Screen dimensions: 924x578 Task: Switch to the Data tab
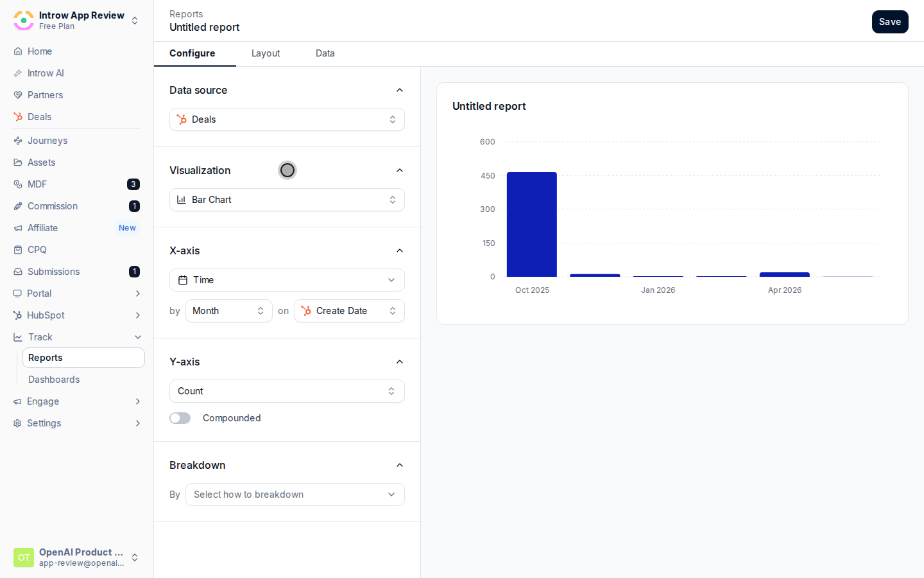[x=325, y=53]
